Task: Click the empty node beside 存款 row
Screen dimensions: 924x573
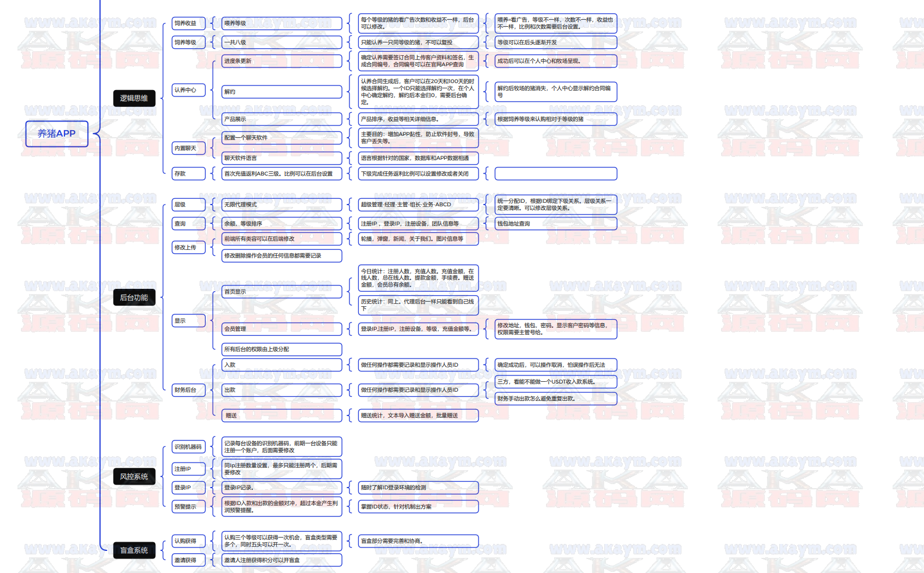Action: [x=555, y=174]
